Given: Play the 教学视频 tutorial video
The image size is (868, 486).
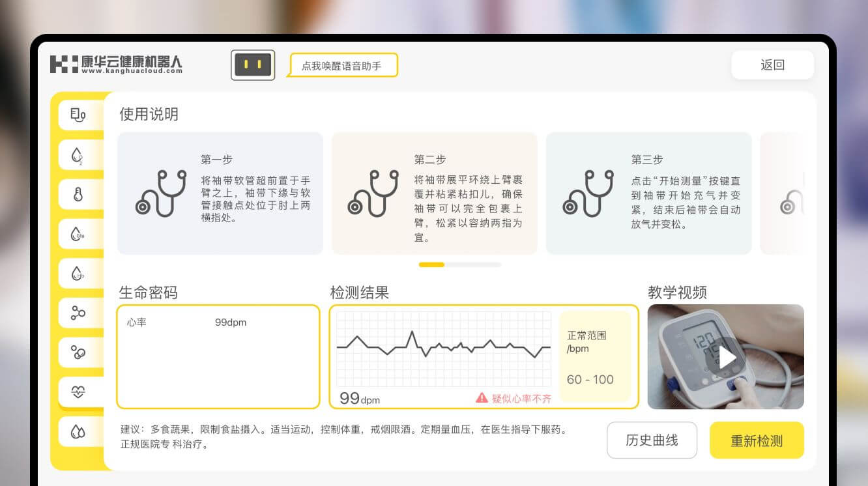Looking at the screenshot, I should (726, 357).
